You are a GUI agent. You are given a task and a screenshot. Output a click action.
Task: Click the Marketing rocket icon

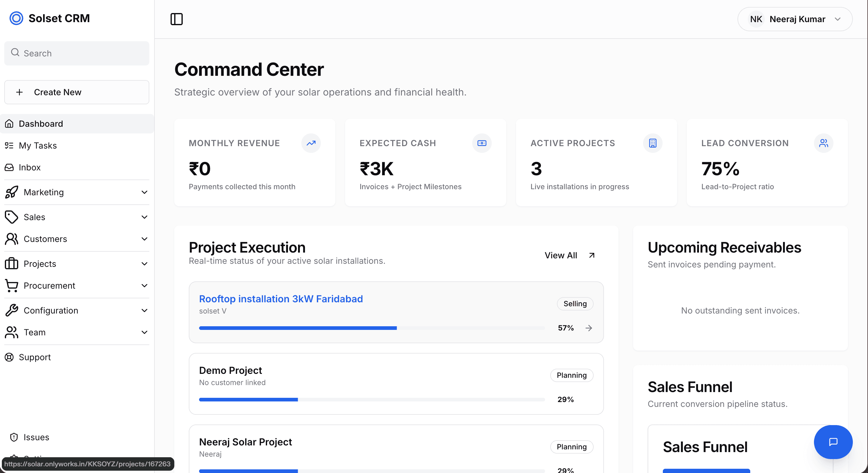coord(12,192)
